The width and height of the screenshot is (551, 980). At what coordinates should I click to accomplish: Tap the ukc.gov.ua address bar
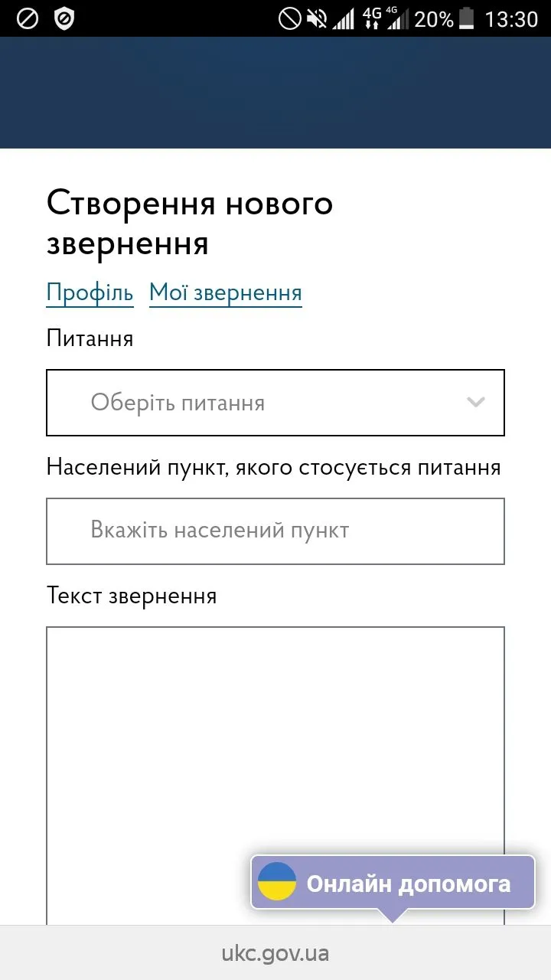[x=275, y=953]
